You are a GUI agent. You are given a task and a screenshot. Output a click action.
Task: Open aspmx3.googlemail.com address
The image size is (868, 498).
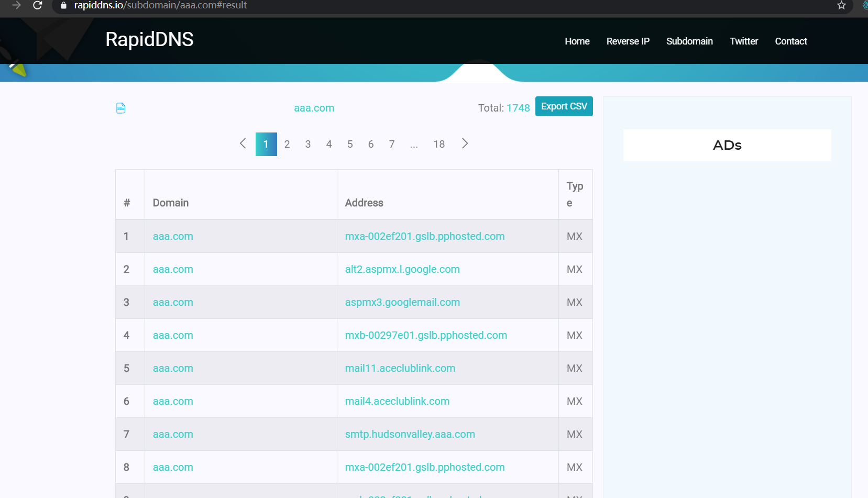(x=402, y=302)
